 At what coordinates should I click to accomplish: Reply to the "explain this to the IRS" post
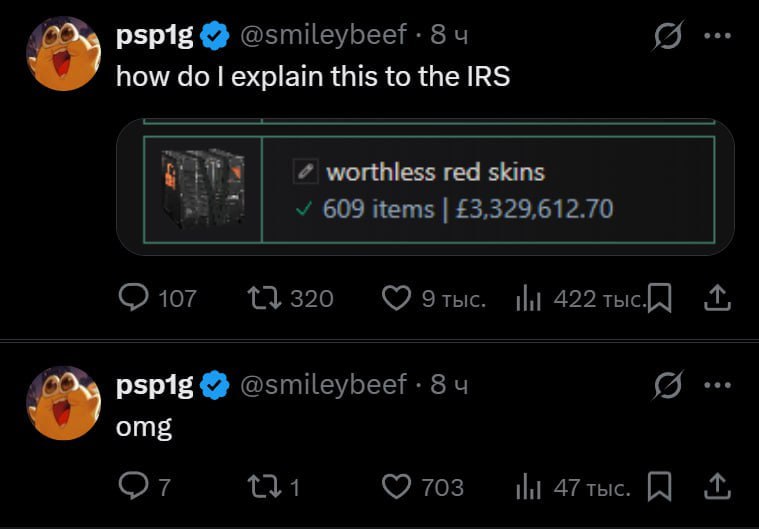[134, 297]
